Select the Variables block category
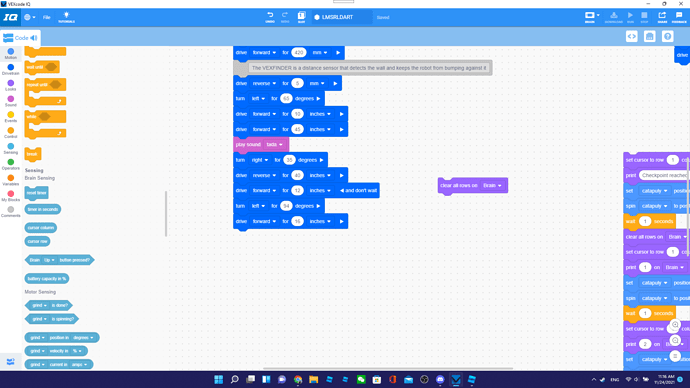The width and height of the screenshot is (690, 388). (11, 180)
